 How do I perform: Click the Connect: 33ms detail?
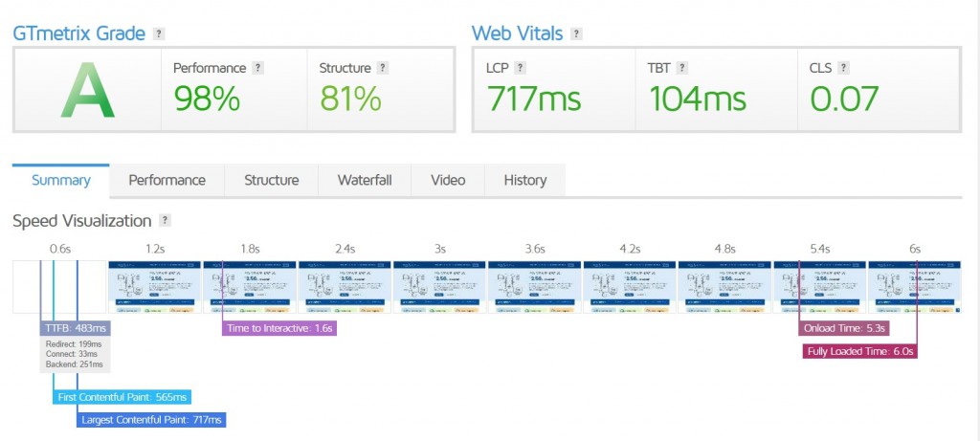click(71, 354)
